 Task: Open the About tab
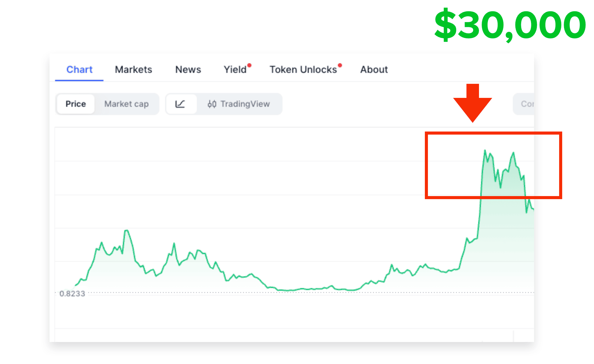tap(374, 69)
